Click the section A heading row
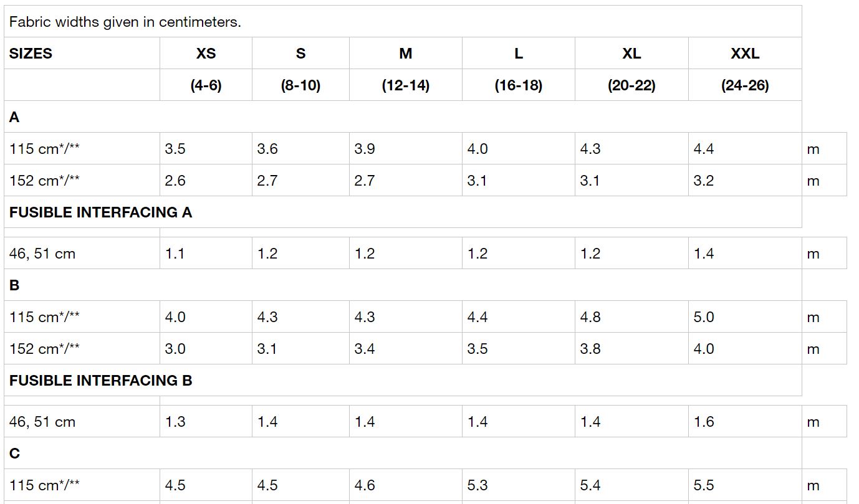859x504 pixels. (x=14, y=117)
